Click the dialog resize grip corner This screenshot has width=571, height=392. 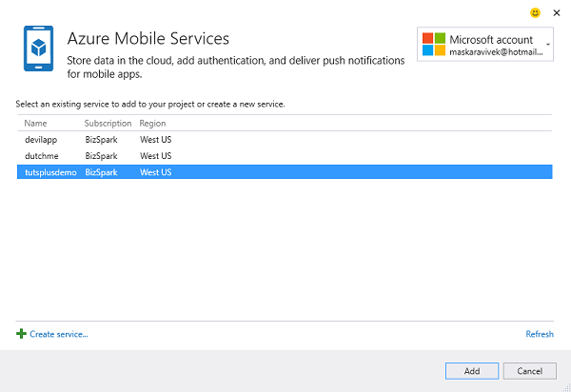coord(567,388)
